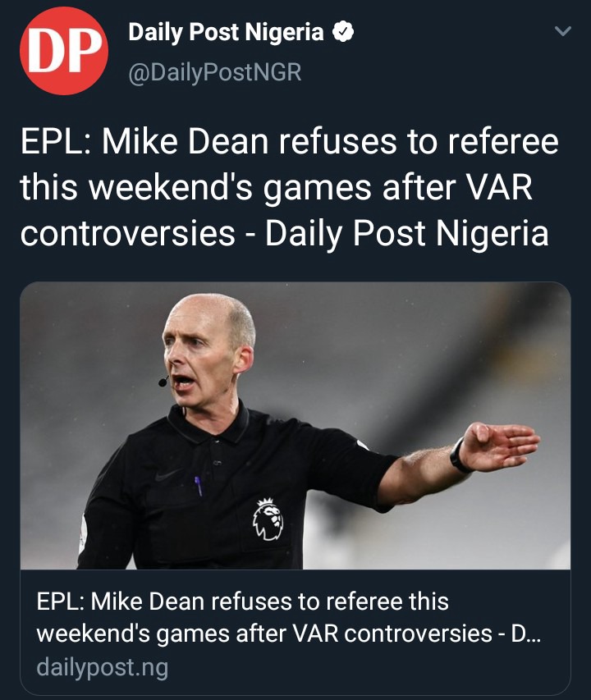Visit the dailypost.ng domain link
The height and width of the screenshot is (700, 591).
103,667
